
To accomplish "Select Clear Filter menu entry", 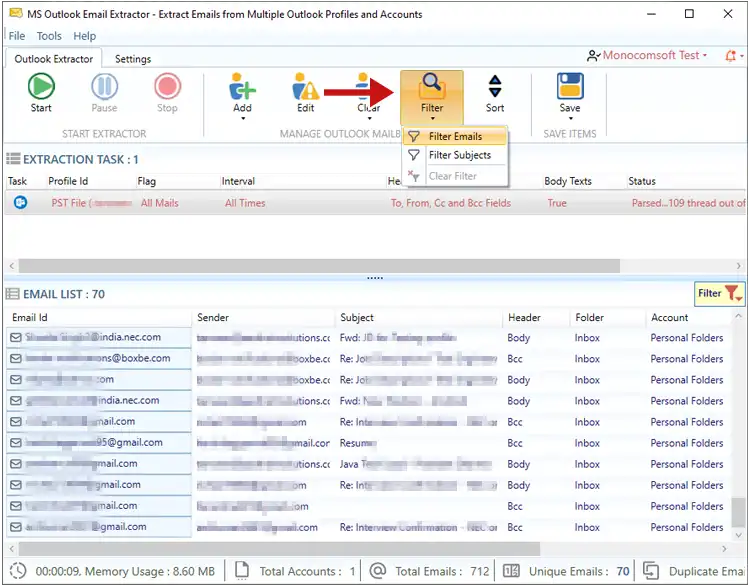I will point(455,176).
